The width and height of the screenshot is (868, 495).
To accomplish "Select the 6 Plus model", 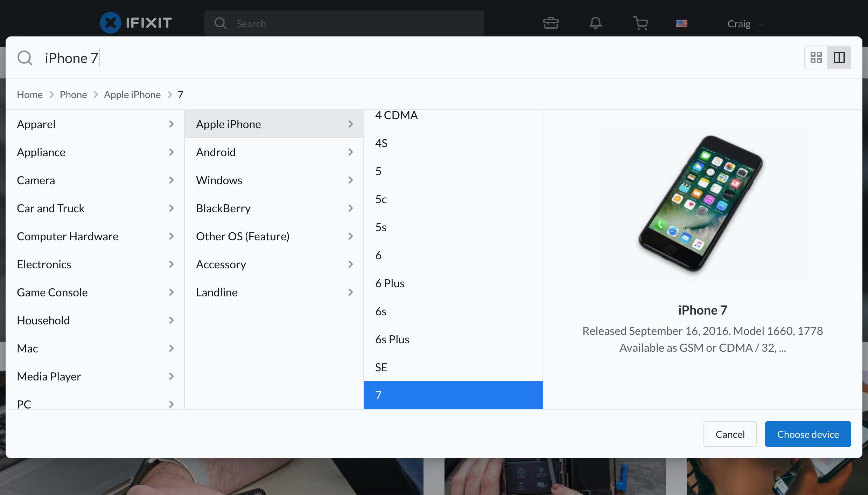I will 453,283.
